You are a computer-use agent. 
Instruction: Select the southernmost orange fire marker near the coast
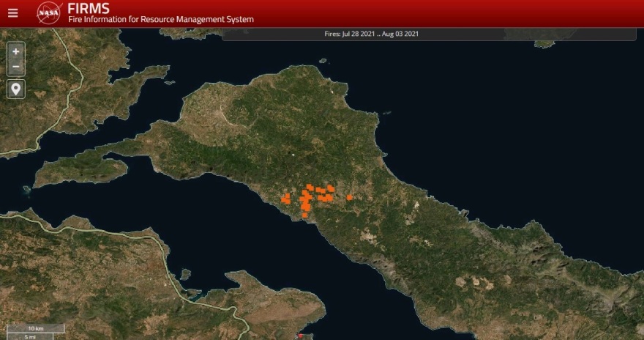point(304,215)
